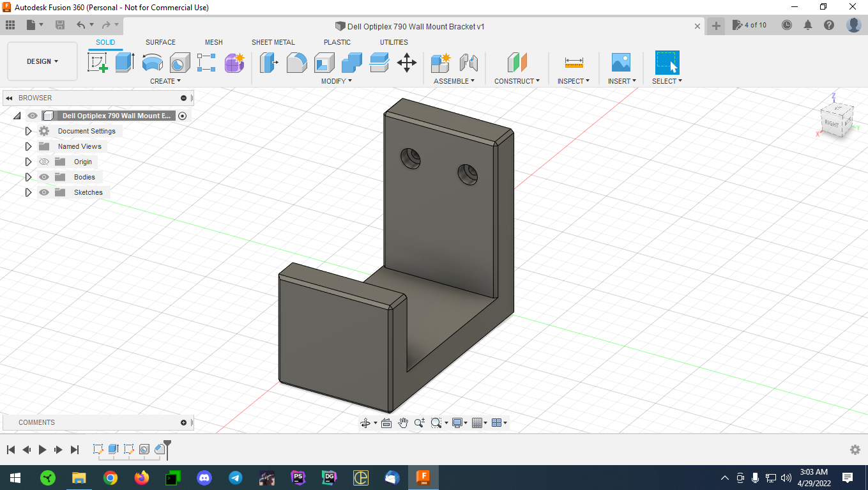Open the Job Status clock icon
868x490 pixels.
[787, 25]
